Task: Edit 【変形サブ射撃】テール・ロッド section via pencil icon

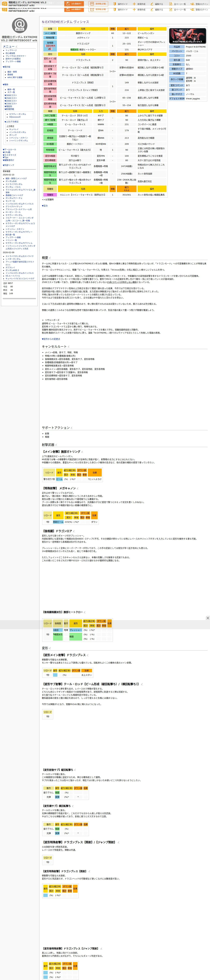Action: (x=142, y=684)
